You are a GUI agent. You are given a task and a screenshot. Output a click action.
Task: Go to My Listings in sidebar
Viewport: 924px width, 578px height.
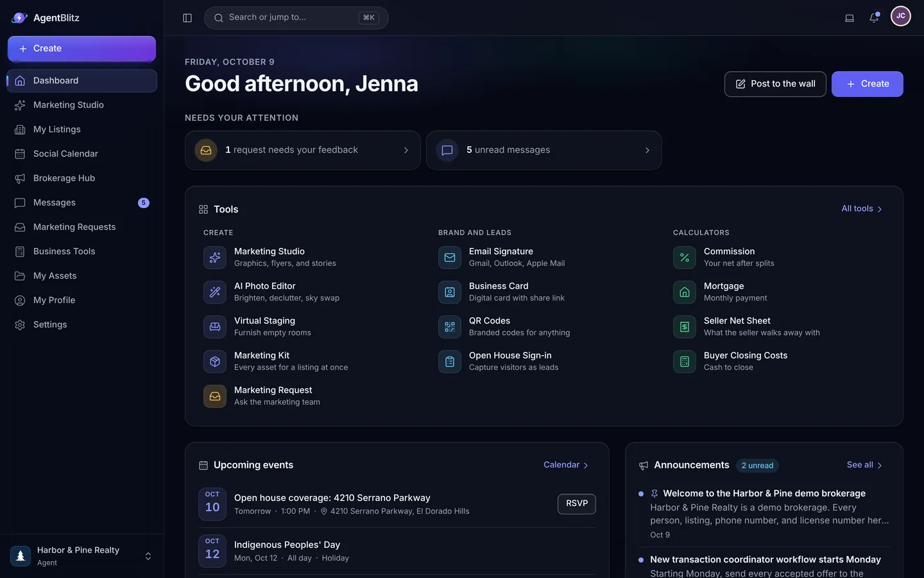[81, 130]
